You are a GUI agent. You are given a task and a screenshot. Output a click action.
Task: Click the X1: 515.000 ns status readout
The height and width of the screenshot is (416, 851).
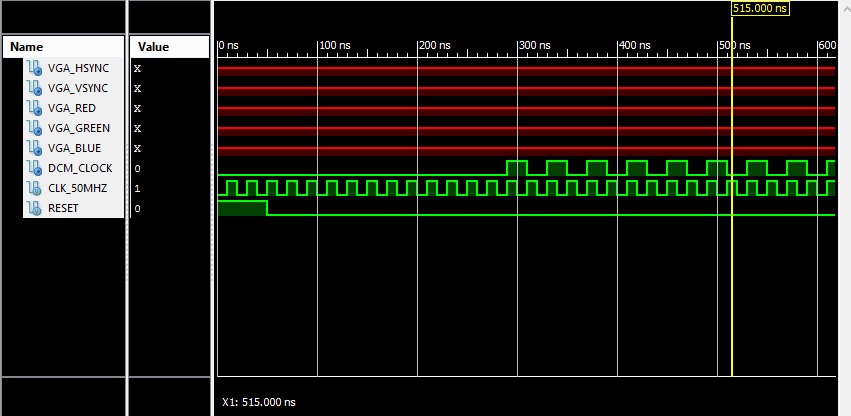259,402
